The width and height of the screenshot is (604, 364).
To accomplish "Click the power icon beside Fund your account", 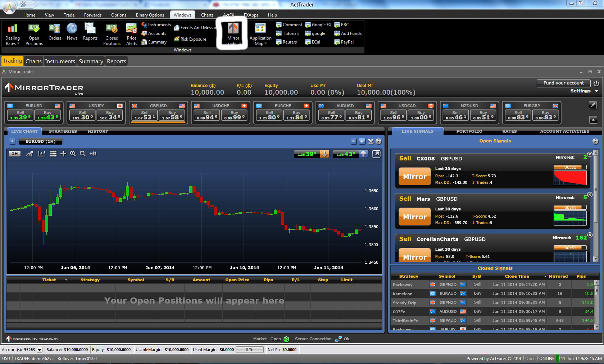I will click(x=596, y=83).
